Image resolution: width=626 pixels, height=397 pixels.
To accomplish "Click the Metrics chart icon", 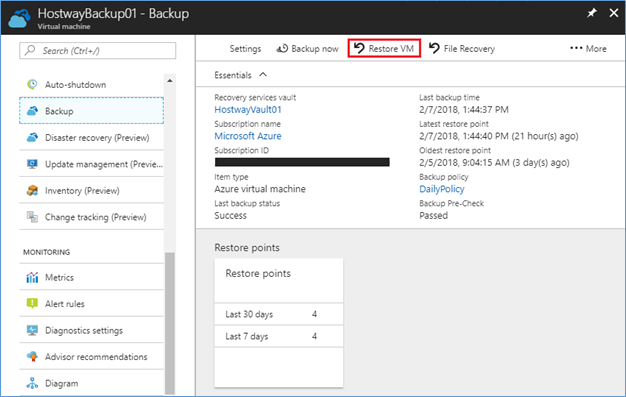I will click(32, 277).
